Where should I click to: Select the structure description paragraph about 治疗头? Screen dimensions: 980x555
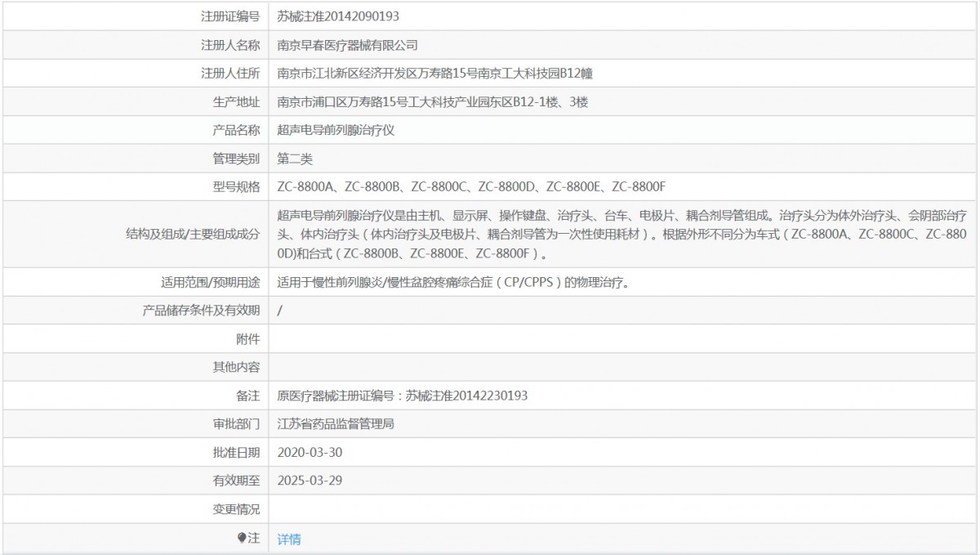tap(622, 235)
